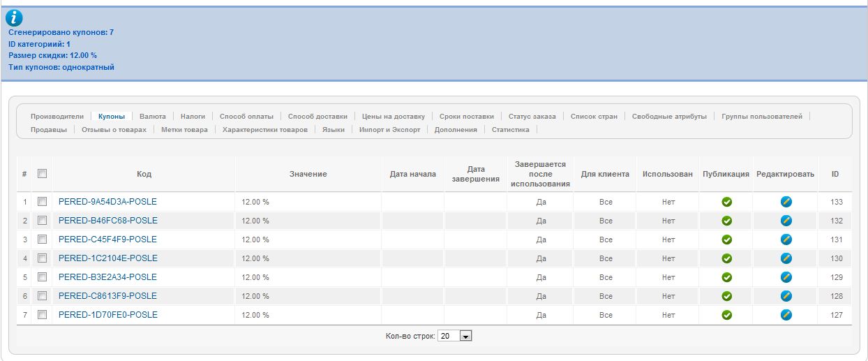This screenshot has width=868, height=361.
Task: Select checkbox for coupon PERED-B46FC68-POSLE
Action: point(42,221)
